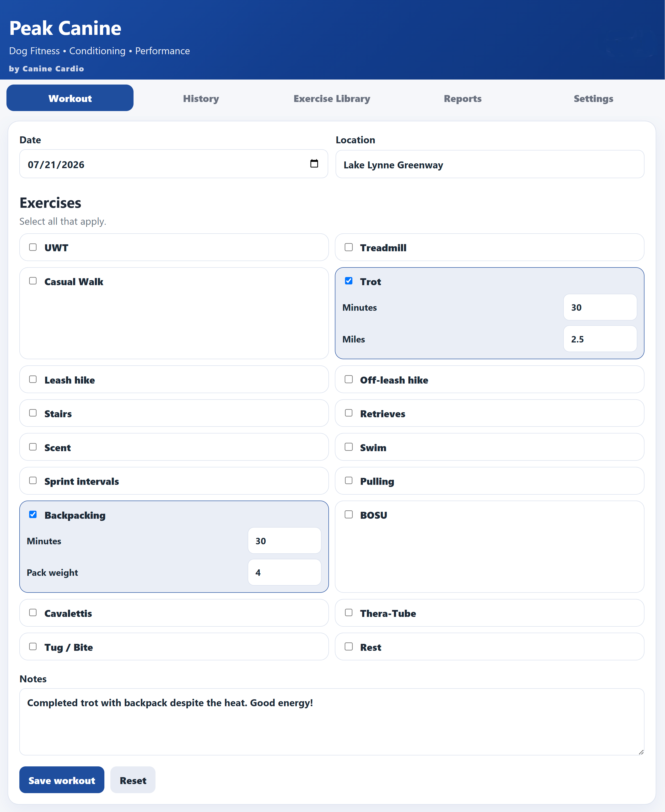
Task: Check the Cavalettis checkbox
Action: [x=33, y=612]
